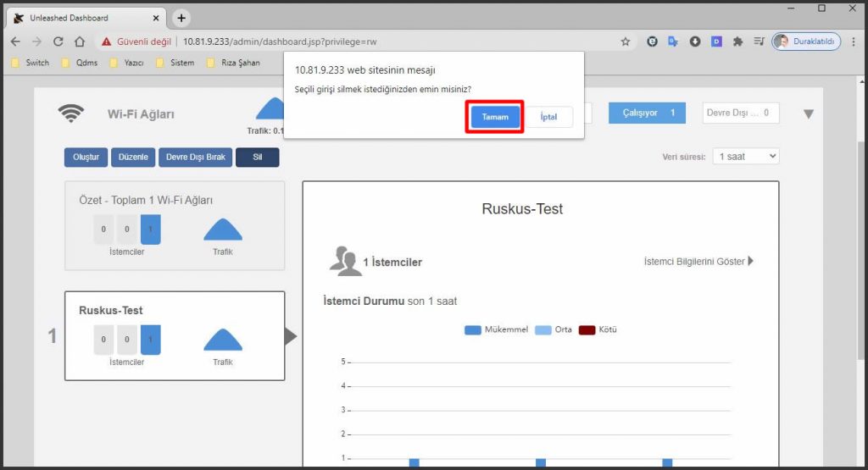Open the Sistem bookmark folder

[x=175, y=63]
